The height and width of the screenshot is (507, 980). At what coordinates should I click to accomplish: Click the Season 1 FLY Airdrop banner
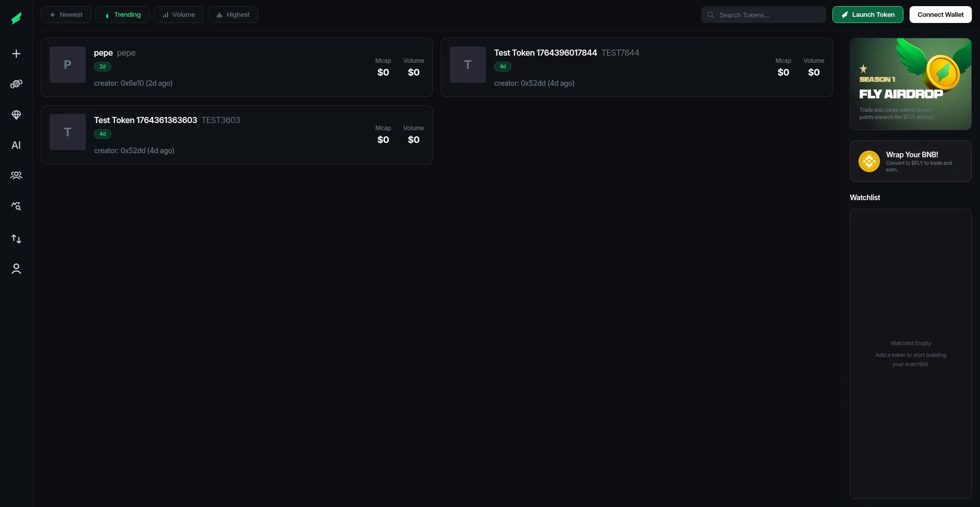point(910,84)
